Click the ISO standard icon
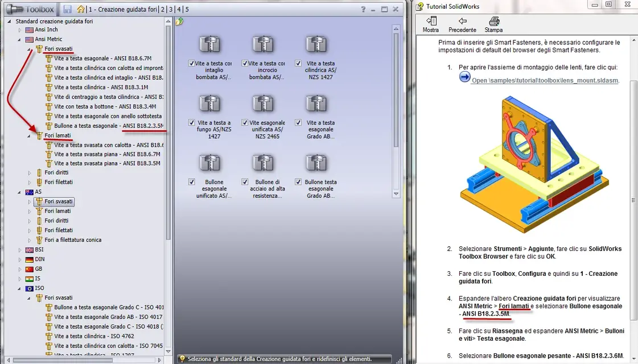The image size is (638, 364). pyautogui.click(x=29, y=288)
